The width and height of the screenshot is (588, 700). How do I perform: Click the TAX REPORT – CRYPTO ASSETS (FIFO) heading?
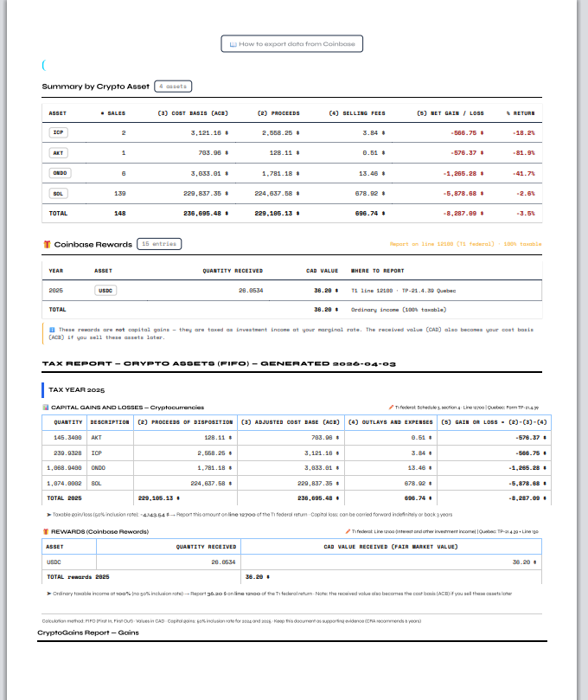219,363
